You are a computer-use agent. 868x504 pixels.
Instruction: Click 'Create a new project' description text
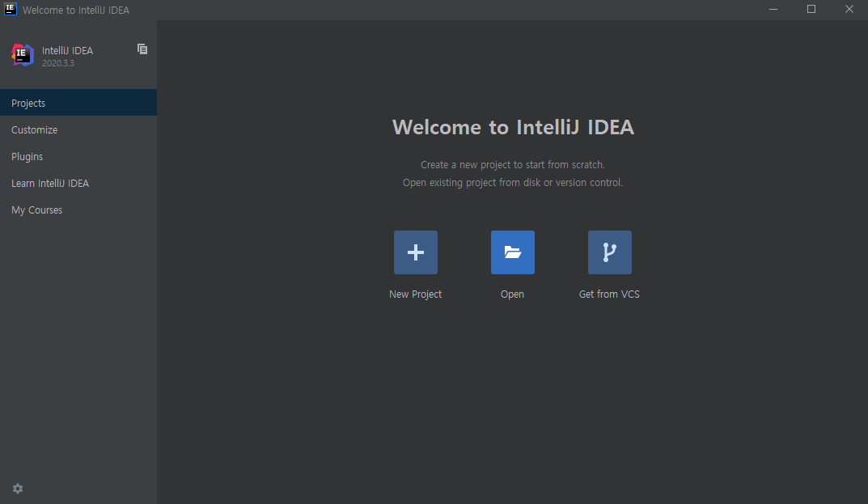(x=513, y=164)
